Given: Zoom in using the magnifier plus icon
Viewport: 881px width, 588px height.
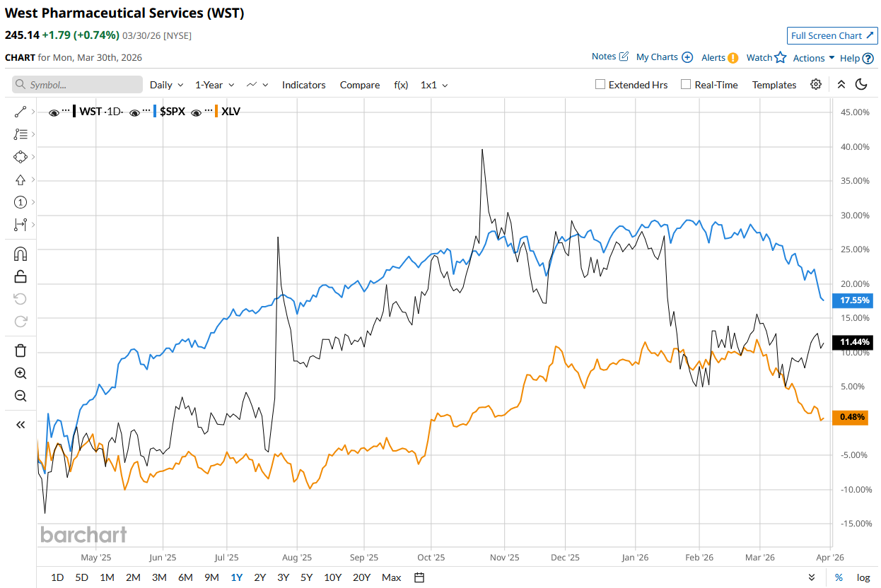Looking at the screenshot, I should 21,373.
